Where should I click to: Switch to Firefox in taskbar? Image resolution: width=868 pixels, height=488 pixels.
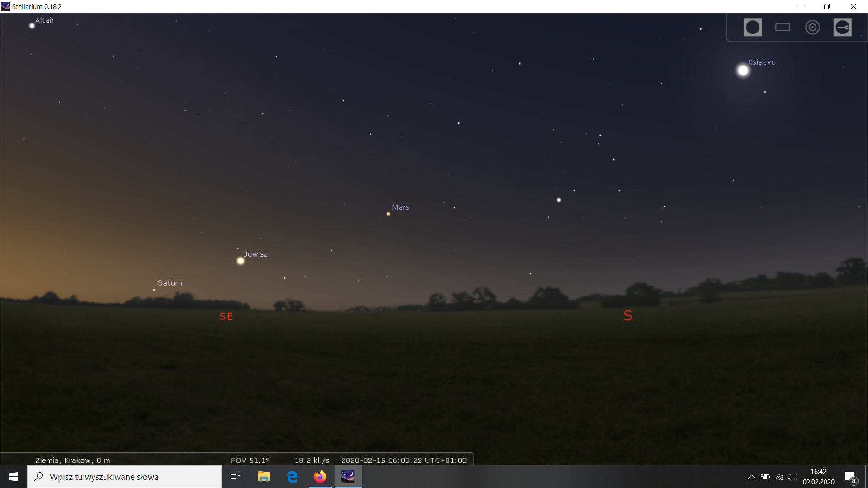320,477
